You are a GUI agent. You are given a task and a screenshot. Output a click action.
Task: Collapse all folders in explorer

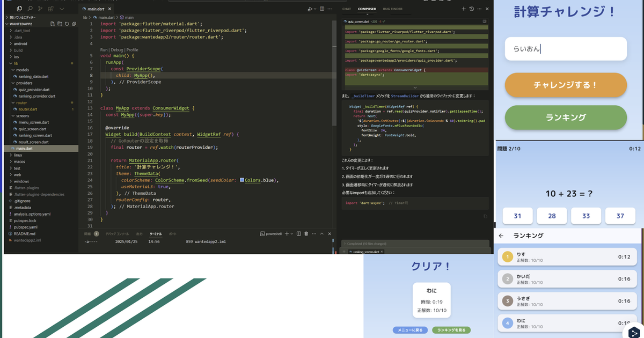click(x=73, y=24)
